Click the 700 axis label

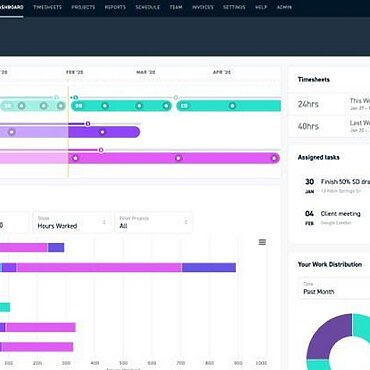pyautogui.click(x=181, y=363)
